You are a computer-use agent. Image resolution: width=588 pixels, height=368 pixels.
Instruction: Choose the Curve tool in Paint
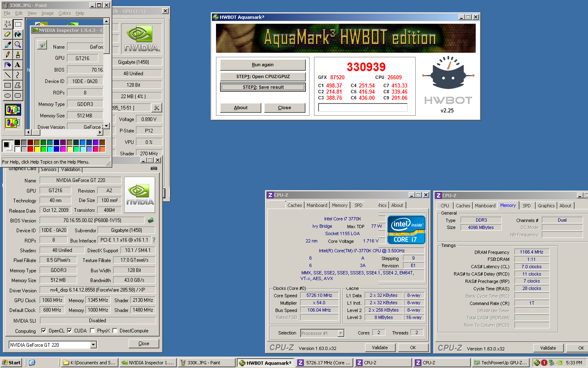click(18, 75)
